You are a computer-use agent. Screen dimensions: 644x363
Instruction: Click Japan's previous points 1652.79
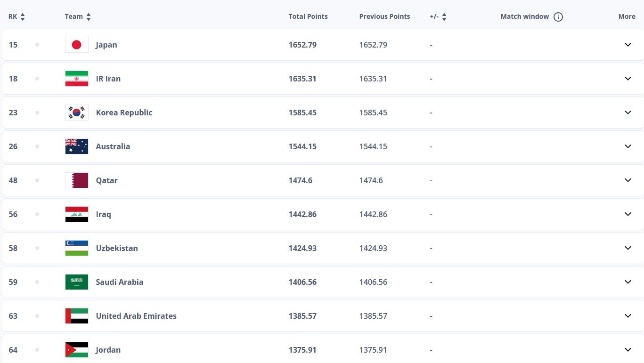[373, 45]
